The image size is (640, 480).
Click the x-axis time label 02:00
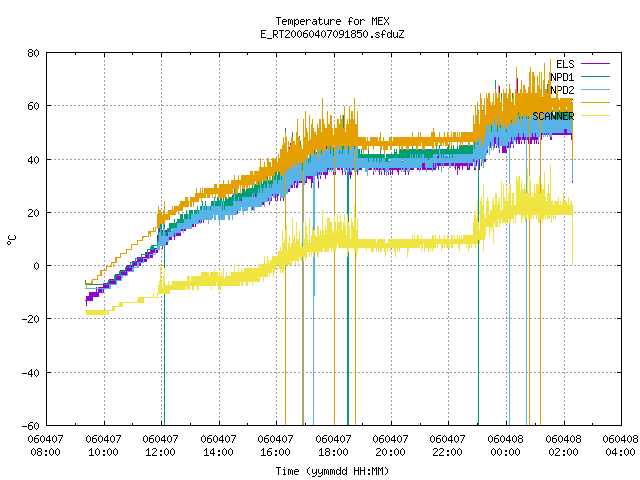pyautogui.click(x=564, y=452)
